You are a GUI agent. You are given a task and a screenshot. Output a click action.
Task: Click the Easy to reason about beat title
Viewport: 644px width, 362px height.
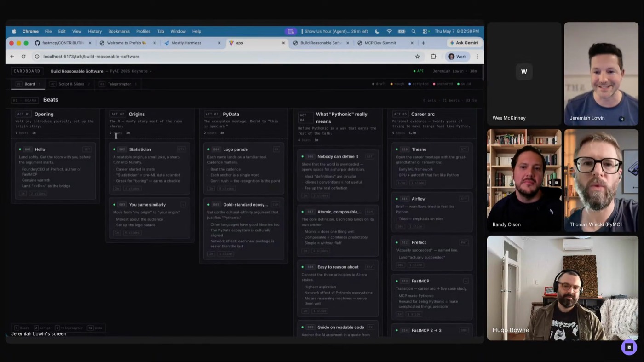[x=338, y=267]
